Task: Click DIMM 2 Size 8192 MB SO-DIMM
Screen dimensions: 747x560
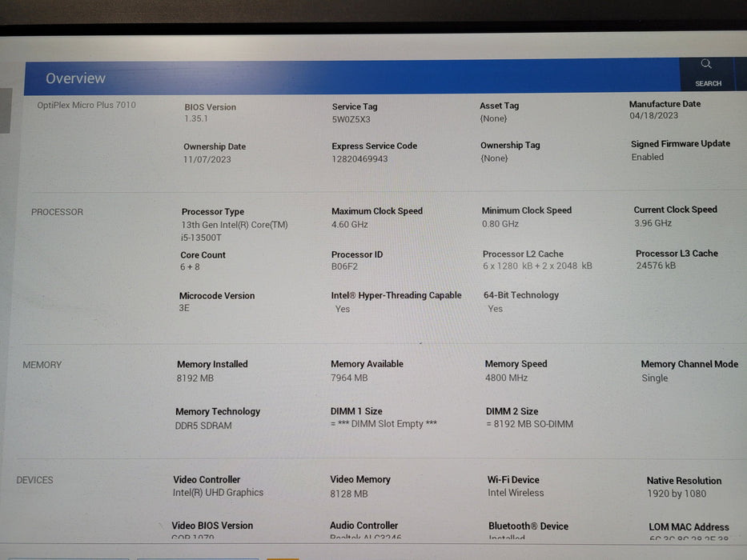Action: pos(530,424)
